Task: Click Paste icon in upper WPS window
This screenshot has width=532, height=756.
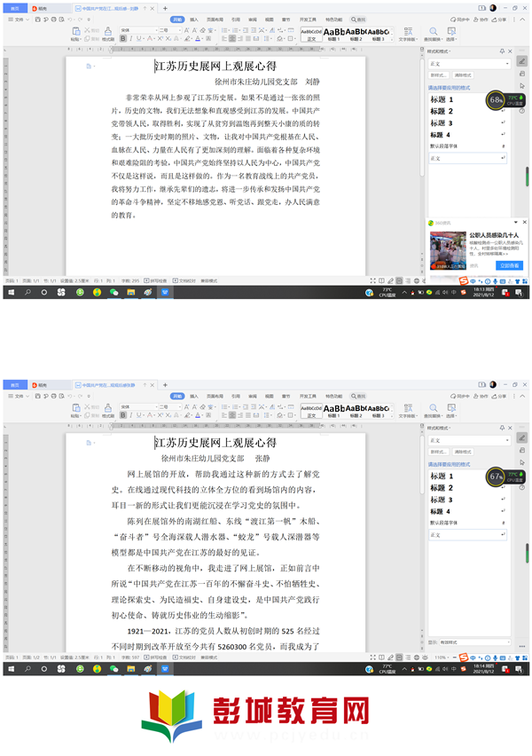Action: click(75, 31)
